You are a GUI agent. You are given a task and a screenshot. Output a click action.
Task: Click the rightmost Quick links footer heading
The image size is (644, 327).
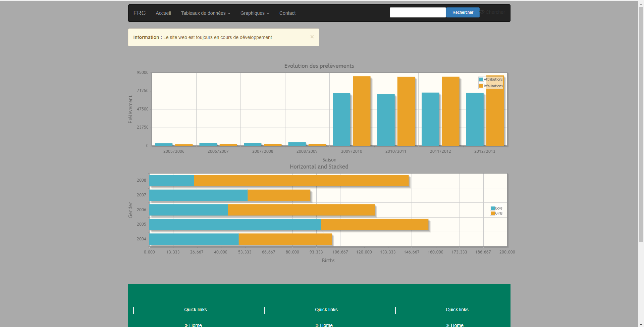pos(457,310)
